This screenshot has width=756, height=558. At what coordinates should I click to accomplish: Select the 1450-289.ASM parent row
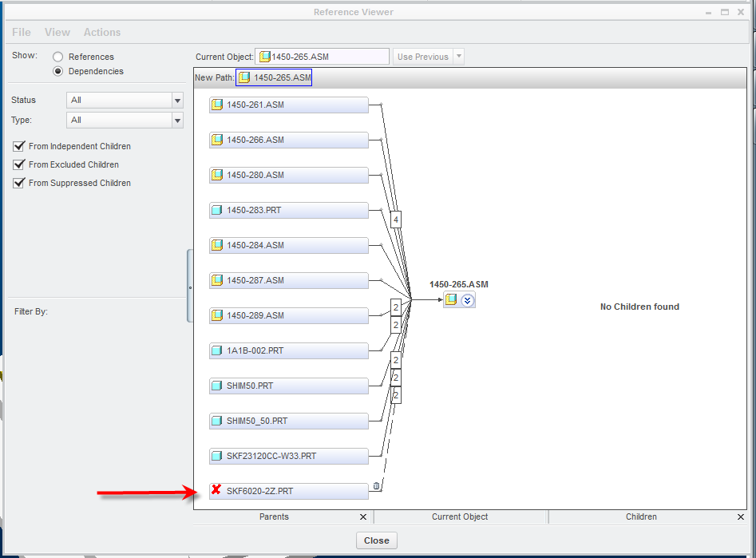tap(289, 315)
